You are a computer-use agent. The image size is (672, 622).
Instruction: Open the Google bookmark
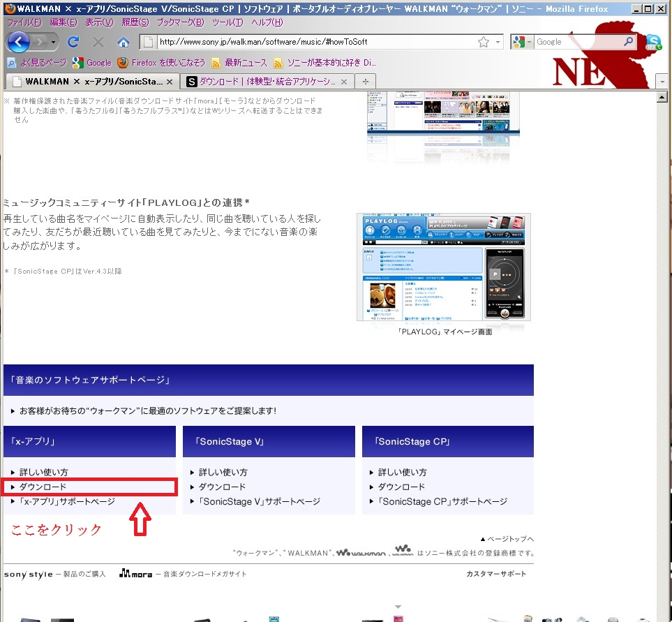[x=92, y=63]
